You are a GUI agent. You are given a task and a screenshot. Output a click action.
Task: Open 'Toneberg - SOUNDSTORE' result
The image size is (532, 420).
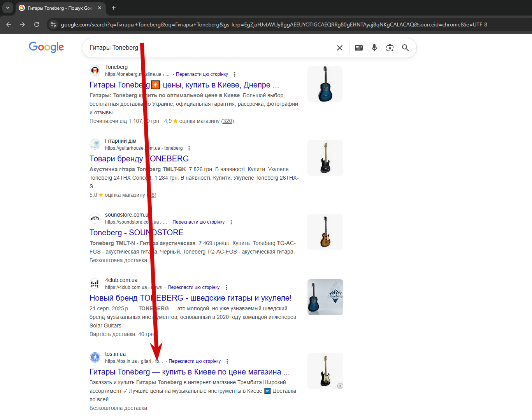coord(137,233)
